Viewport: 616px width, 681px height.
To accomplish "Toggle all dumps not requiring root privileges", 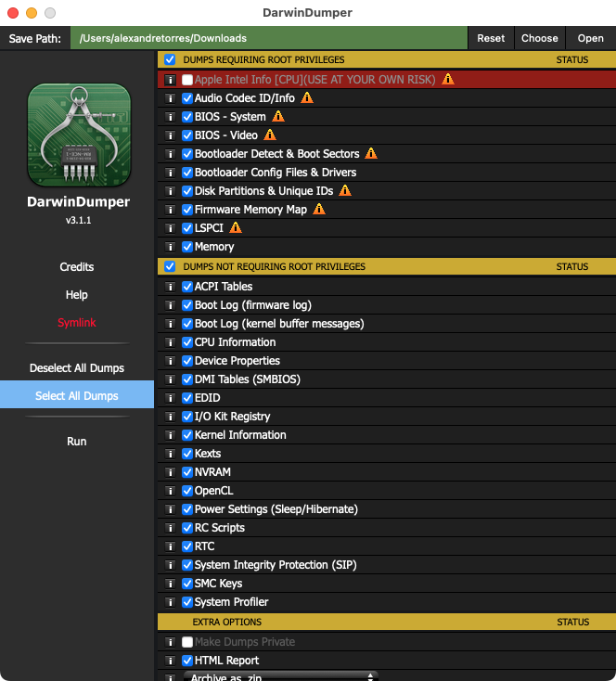I will coord(170,266).
